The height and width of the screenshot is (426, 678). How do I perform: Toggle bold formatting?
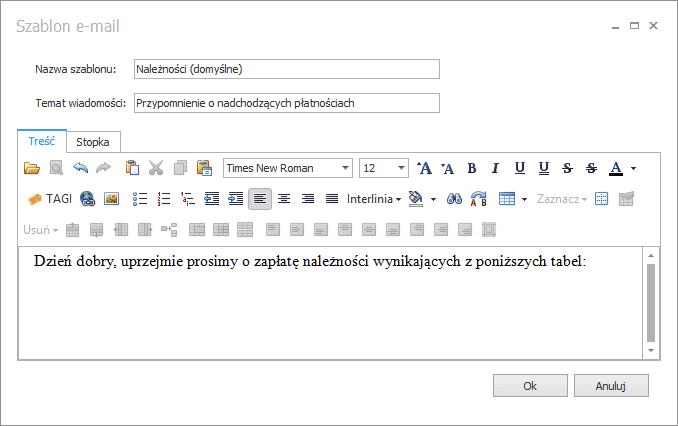click(472, 168)
